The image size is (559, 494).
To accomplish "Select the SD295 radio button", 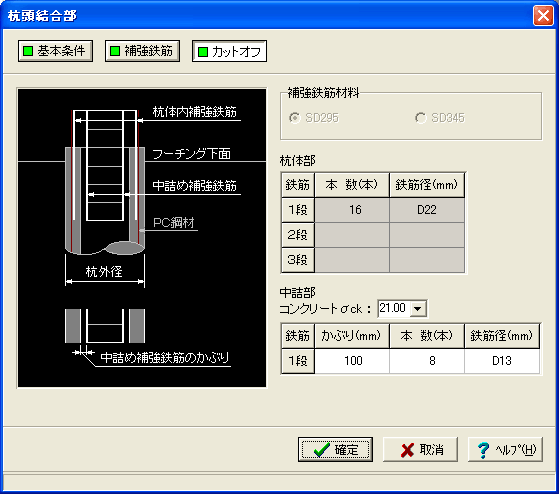I will coord(294,118).
